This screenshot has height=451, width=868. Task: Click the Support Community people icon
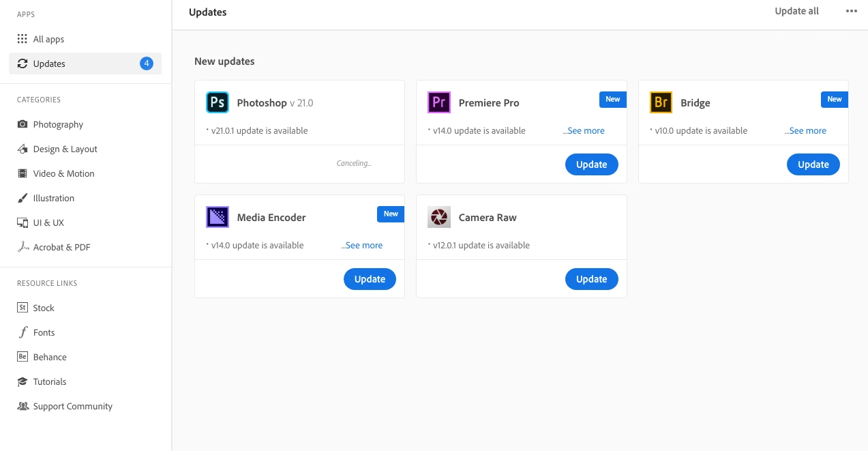(23, 406)
